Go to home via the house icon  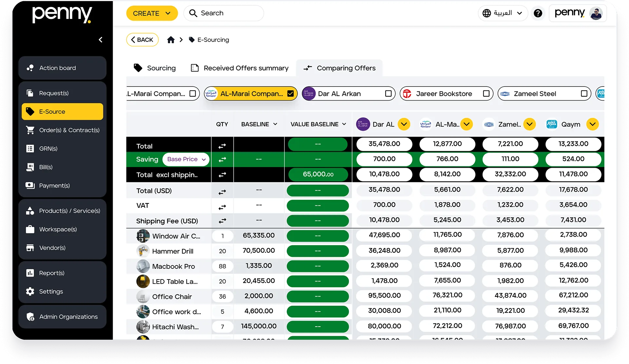click(x=171, y=40)
